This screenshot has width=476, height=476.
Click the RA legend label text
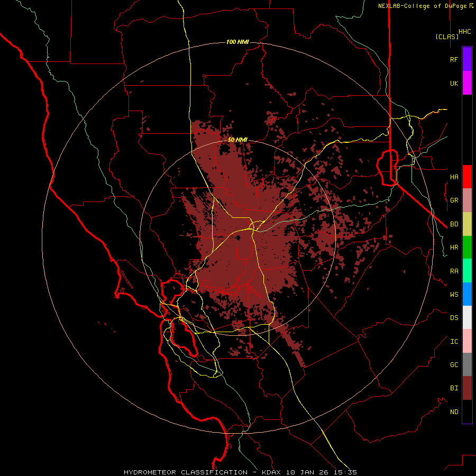point(454,271)
